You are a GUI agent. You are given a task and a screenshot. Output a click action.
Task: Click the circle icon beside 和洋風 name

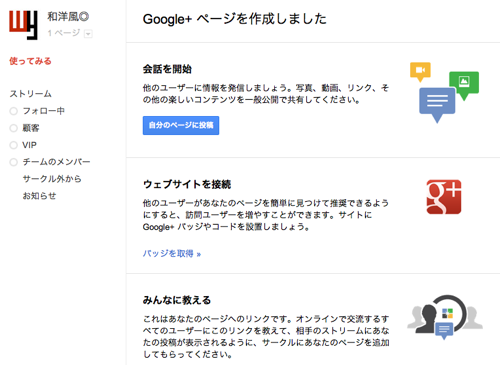tap(84, 16)
